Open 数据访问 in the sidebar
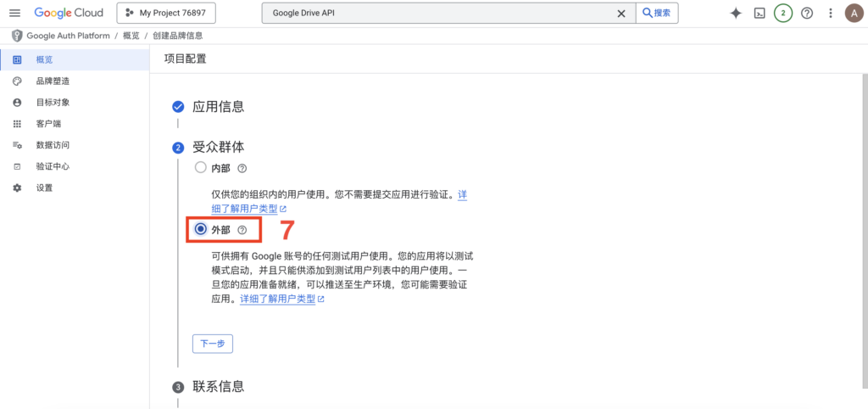Image resolution: width=868 pixels, height=409 pixels. point(53,145)
